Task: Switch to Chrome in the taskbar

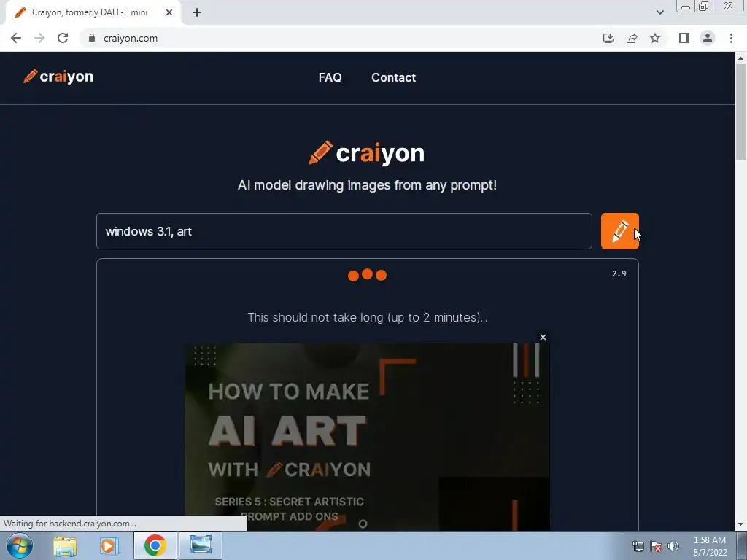Action: pyautogui.click(x=155, y=545)
